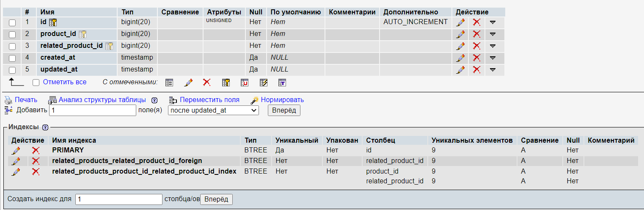Click the fulltext icon in 'С отмеченными' row
The height and width of the screenshot is (210, 644).
coord(282,83)
